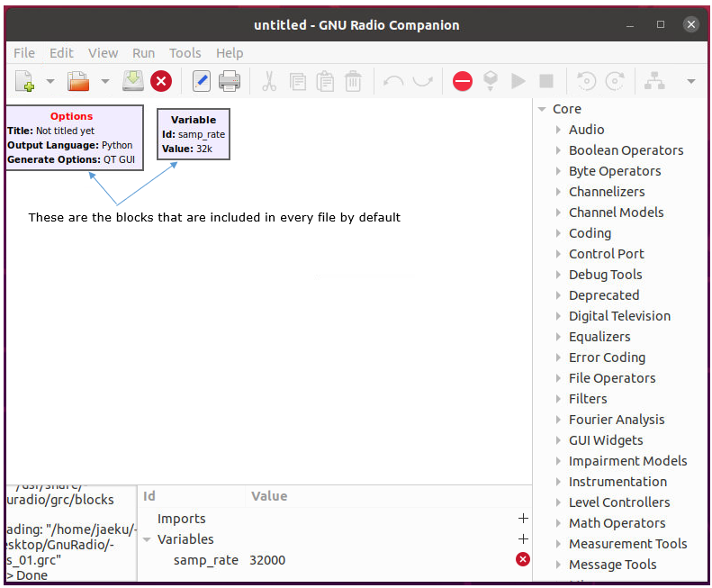Click Math Operators in block tree
The image size is (712, 588).
[x=617, y=523]
